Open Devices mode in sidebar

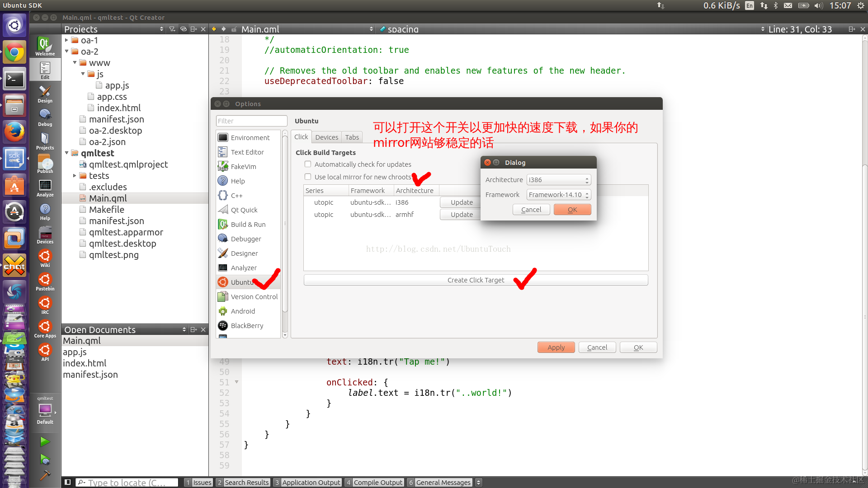click(45, 235)
